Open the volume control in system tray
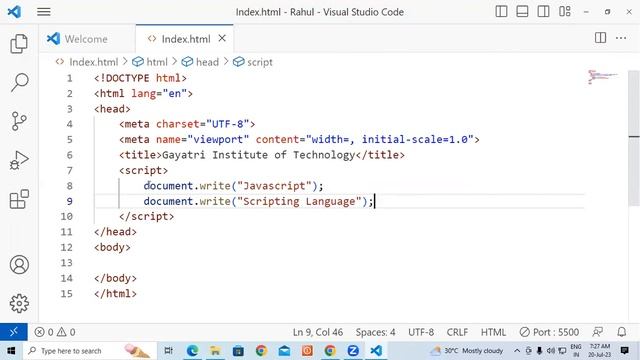This screenshot has width=640, height=360. pos(550,351)
